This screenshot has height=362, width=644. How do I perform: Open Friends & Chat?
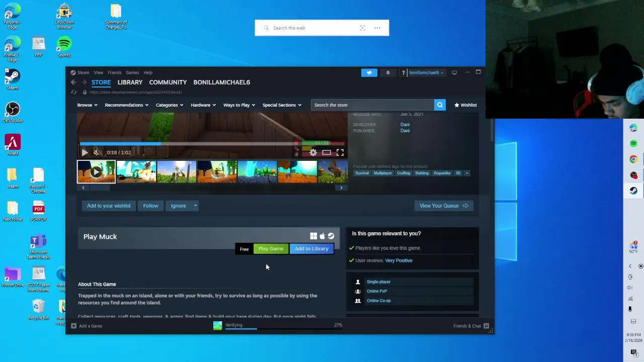471,326
